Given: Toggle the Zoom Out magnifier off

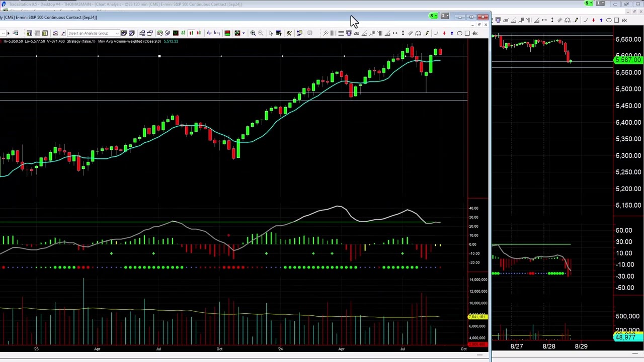Looking at the screenshot, I should pos(260,33).
